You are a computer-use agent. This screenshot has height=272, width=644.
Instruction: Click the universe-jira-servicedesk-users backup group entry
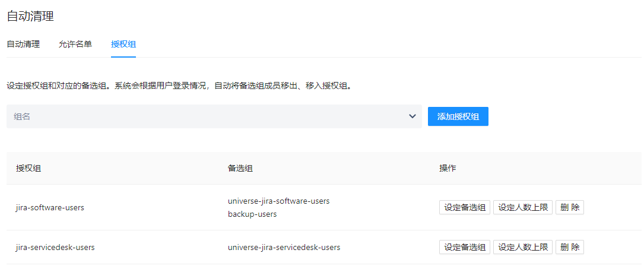click(284, 247)
